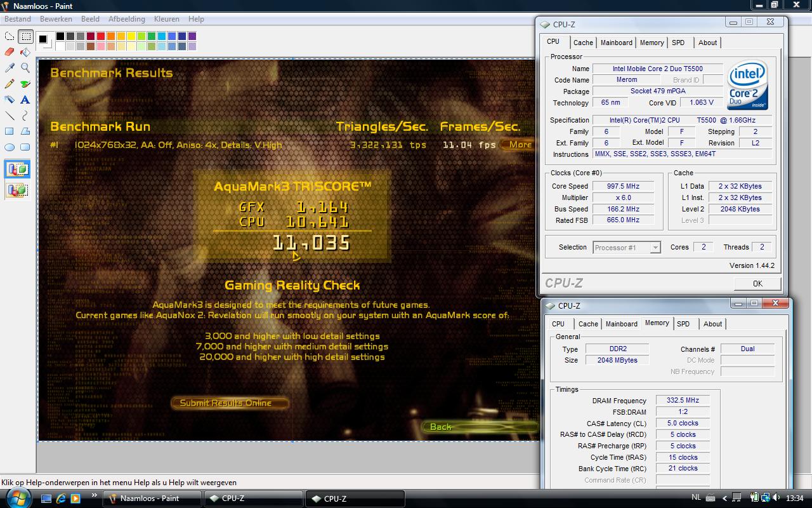This screenshot has height=508, width=812.
Task: Open SPD tab in lower CPU-Z window
Action: point(683,324)
